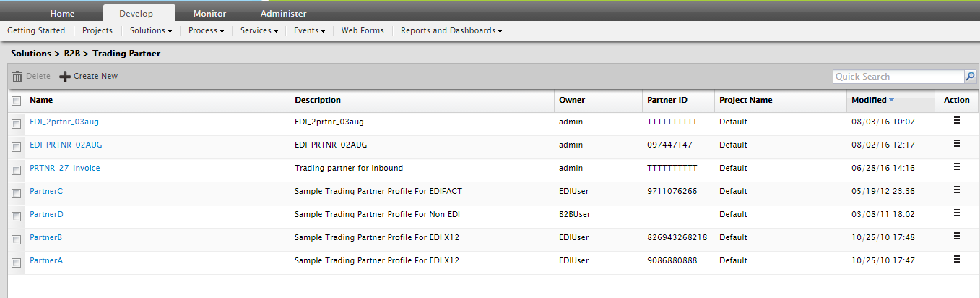Open action menu for PRTNR_27_invoice row

957,167
